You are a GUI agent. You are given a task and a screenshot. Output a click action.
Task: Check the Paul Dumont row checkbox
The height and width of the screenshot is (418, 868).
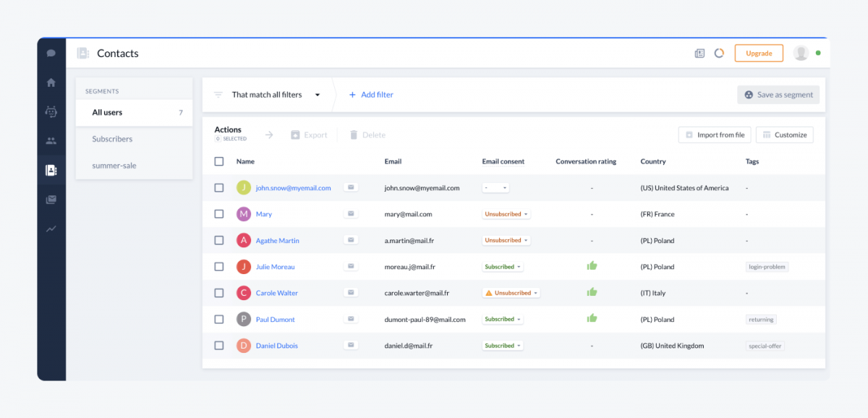pos(219,319)
